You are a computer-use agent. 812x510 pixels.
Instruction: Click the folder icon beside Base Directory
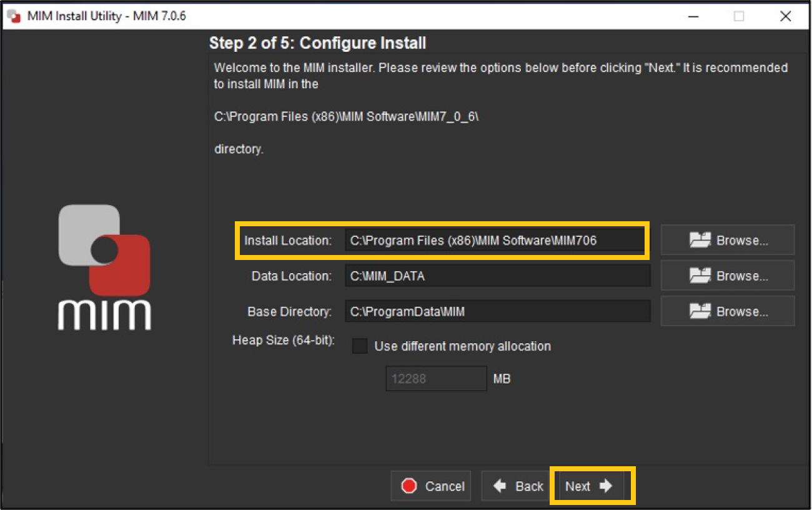(x=700, y=311)
